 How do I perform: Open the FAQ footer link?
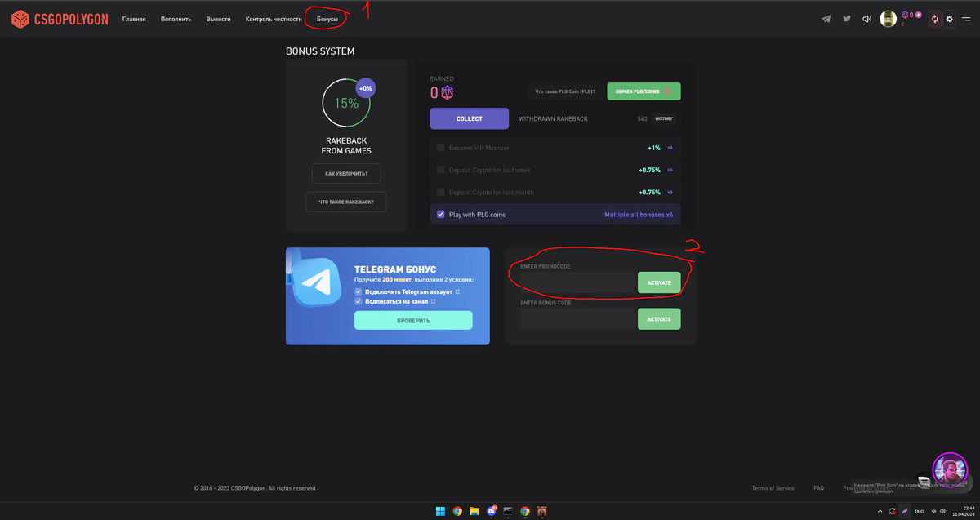coord(818,488)
